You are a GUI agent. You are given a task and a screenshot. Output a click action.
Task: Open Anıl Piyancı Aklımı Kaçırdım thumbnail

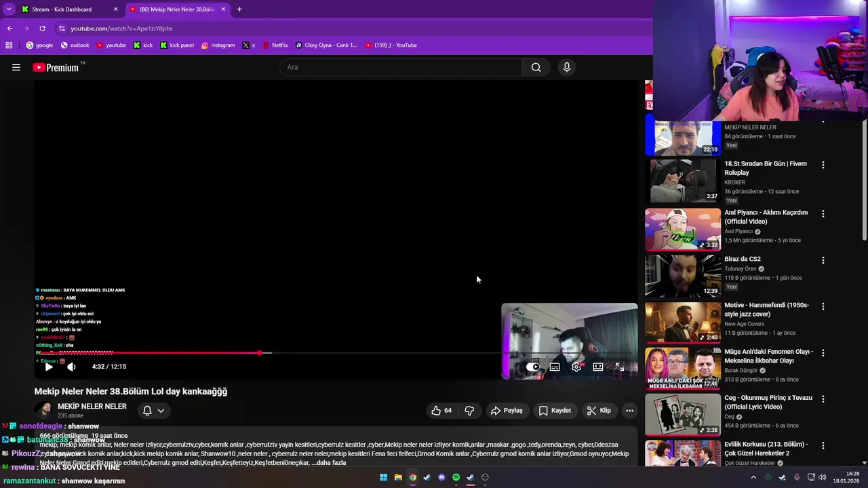(x=683, y=229)
